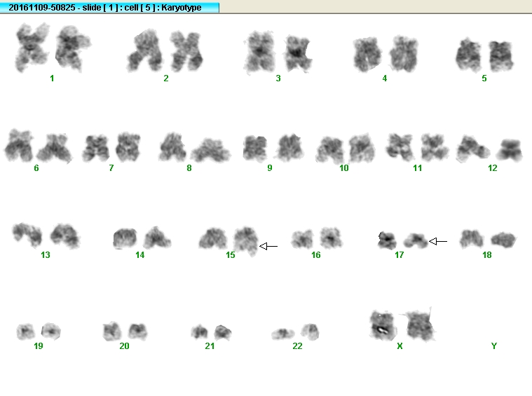Pick chromosome label 12
532x396 pixels.
492,168
